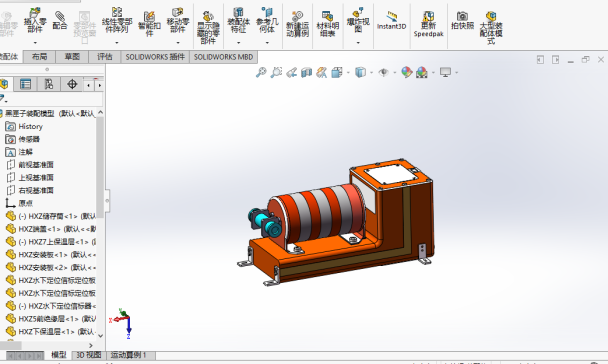The image size is (608, 364).
Task: Activate the Section View icon
Action: pyautogui.click(x=307, y=72)
